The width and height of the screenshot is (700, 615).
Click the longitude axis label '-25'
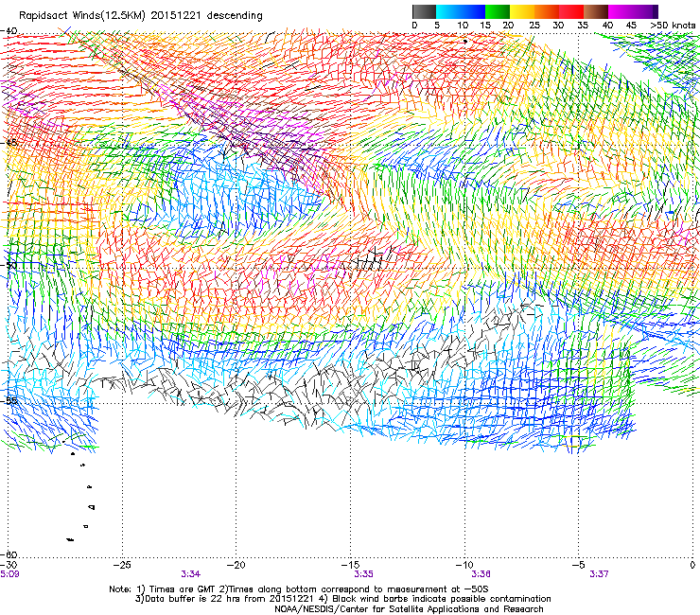coord(122,565)
